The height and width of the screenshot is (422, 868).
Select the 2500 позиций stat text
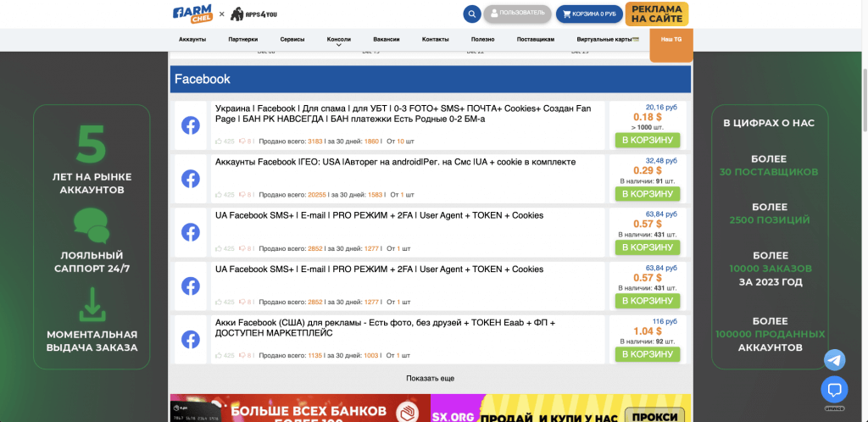pos(770,220)
